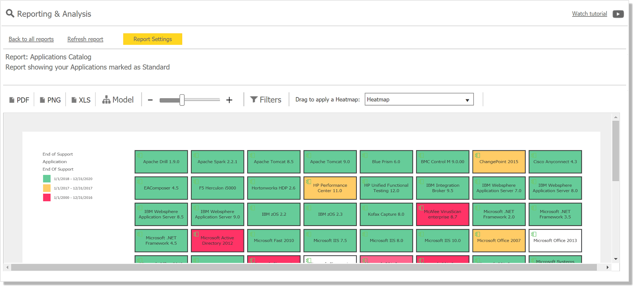
Task: Select the Microsoft Office 2007 tile
Action: point(499,240)
